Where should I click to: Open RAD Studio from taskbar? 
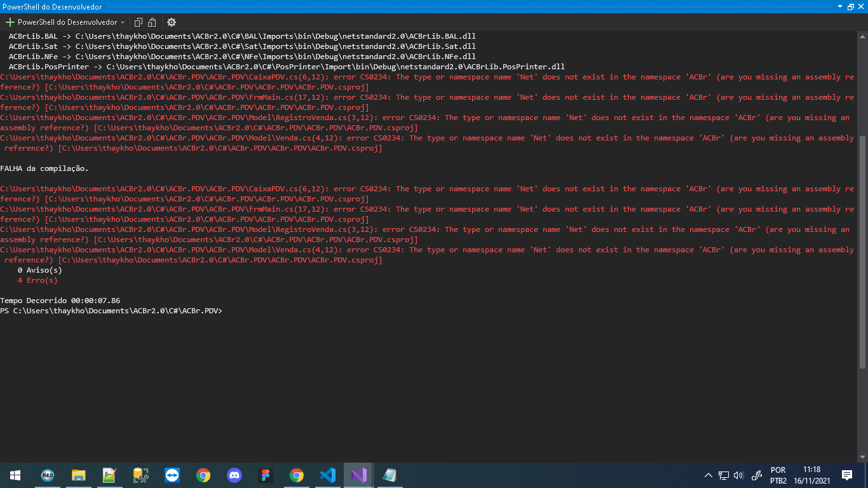point(47,475)
